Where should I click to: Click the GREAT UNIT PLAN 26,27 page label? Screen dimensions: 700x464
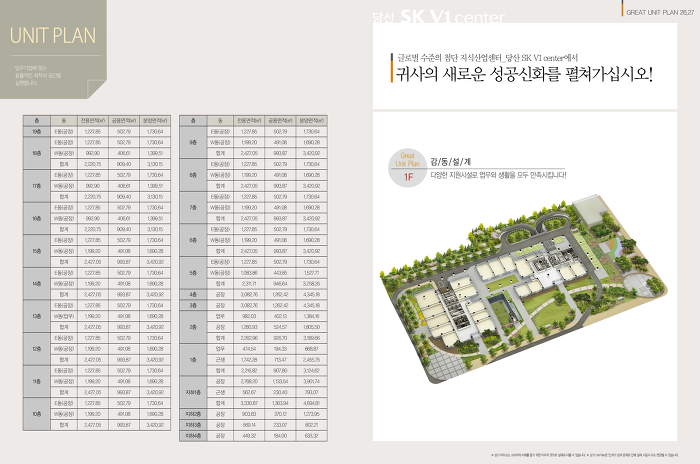pyautogui.click(x=660, y=13)
